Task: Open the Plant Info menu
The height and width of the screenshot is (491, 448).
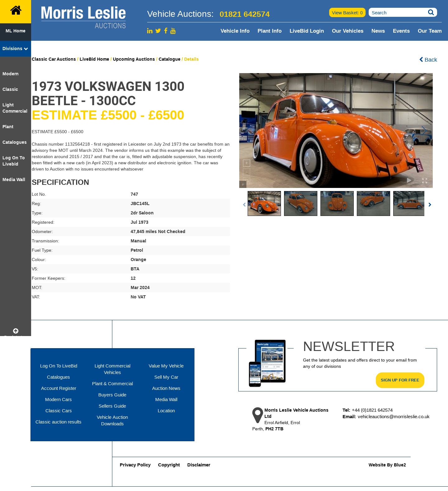Action: click(x=269, y=31)
